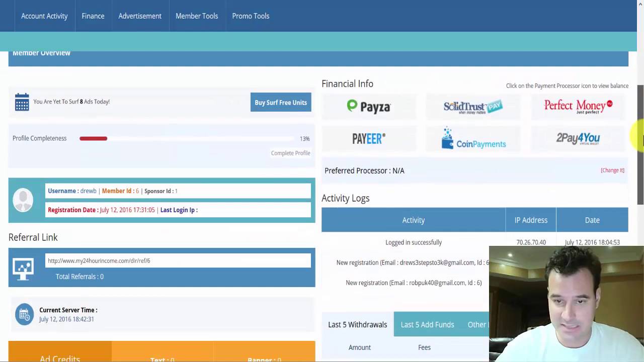The image size is (644, 362).
Task: Click the Fees column label
Action: point(424,347)
